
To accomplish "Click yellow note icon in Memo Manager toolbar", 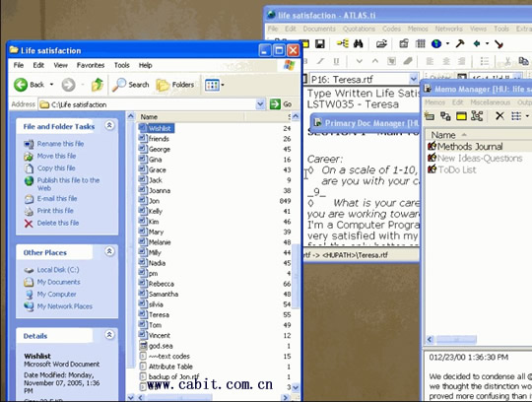I will tap(461, 116).
